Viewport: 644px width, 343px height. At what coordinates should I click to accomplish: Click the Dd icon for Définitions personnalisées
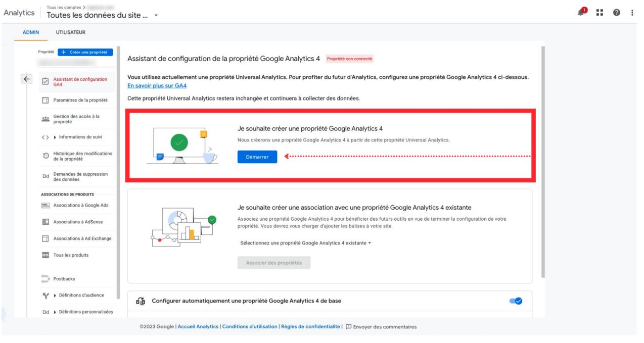(x=45, y=312)
